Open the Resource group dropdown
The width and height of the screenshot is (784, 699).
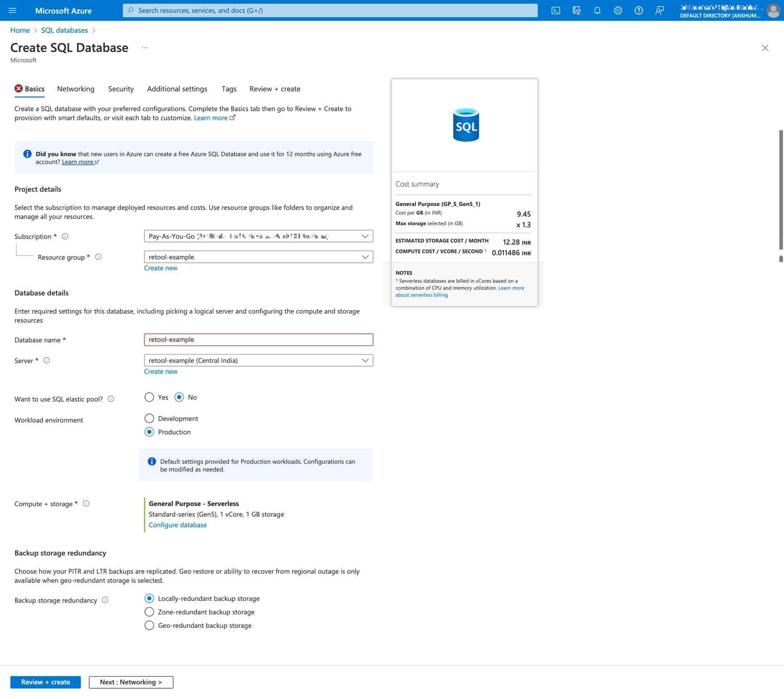pyautogui.click(x=258, y=257)
